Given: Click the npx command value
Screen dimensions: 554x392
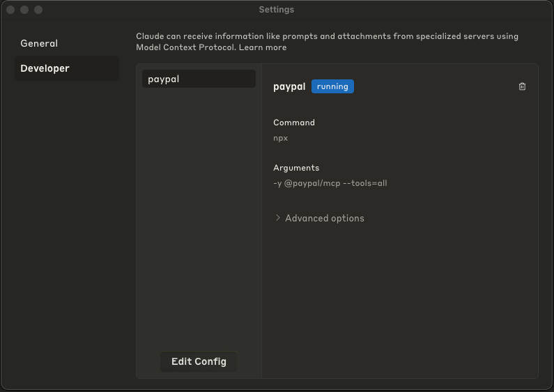Looking at the screenshot, I should 281,138.
